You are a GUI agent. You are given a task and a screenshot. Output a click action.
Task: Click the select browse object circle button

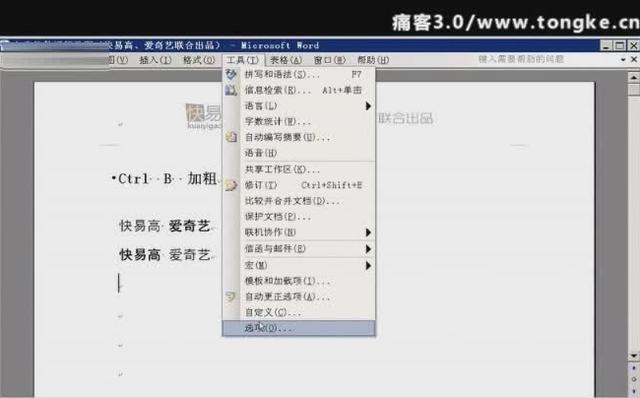pyautogui.click(x=633, y=379)
